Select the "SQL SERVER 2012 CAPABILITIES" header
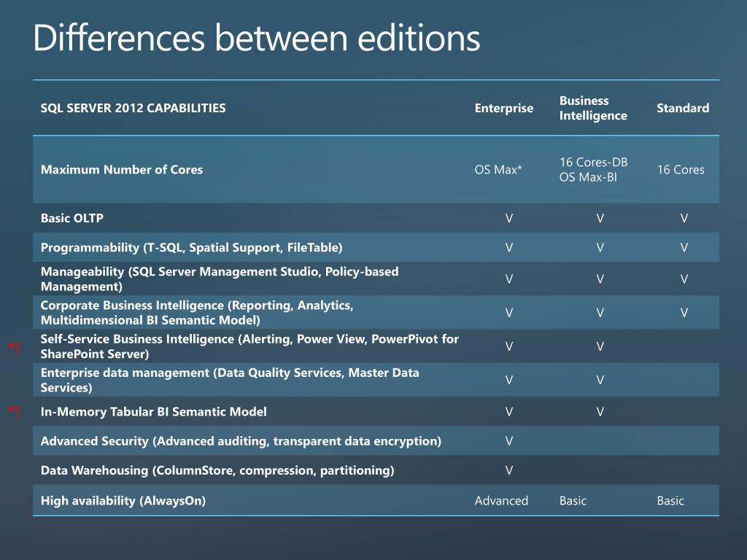747x560 pixels. pos(133,108)
